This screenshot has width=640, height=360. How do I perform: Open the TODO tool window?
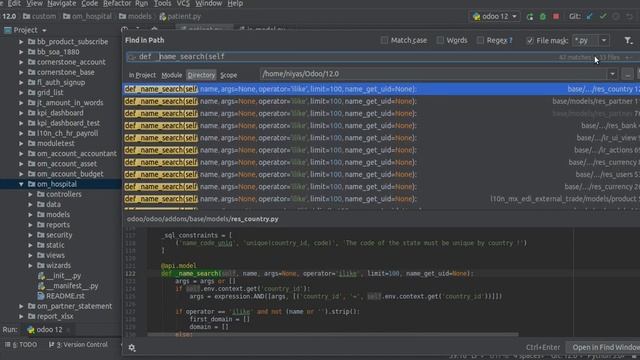[x=21, y=345]
